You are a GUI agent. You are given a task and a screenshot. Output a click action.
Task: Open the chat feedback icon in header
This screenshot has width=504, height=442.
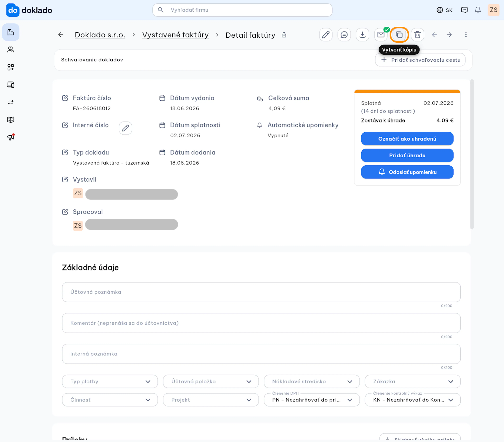tap(464, 10)
